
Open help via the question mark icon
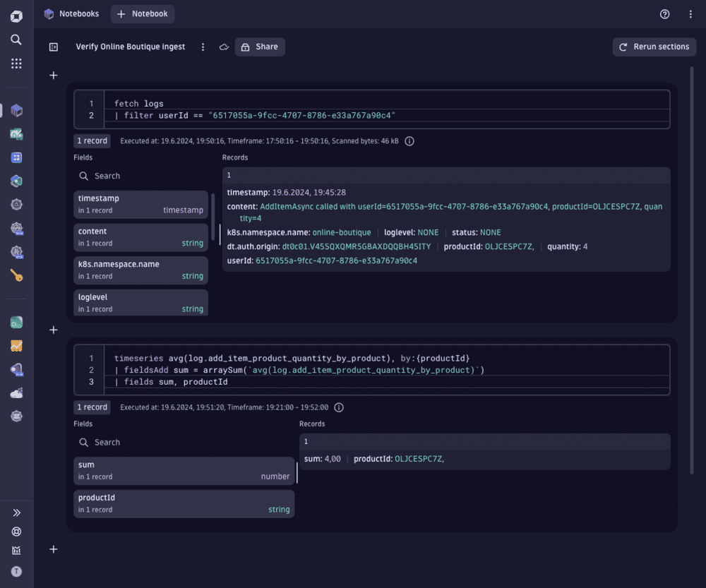(x=664, y=13)
